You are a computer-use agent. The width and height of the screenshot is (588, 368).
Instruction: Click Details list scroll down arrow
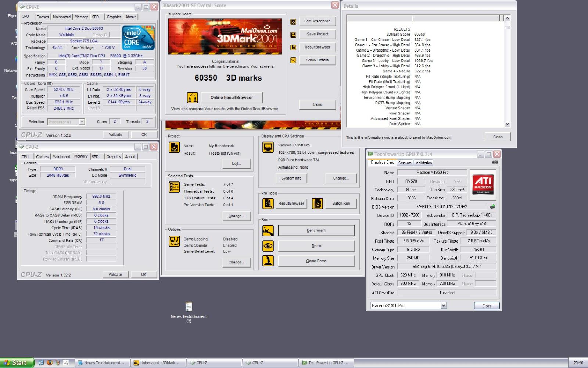pyautogui.click(x=508, y=124)
